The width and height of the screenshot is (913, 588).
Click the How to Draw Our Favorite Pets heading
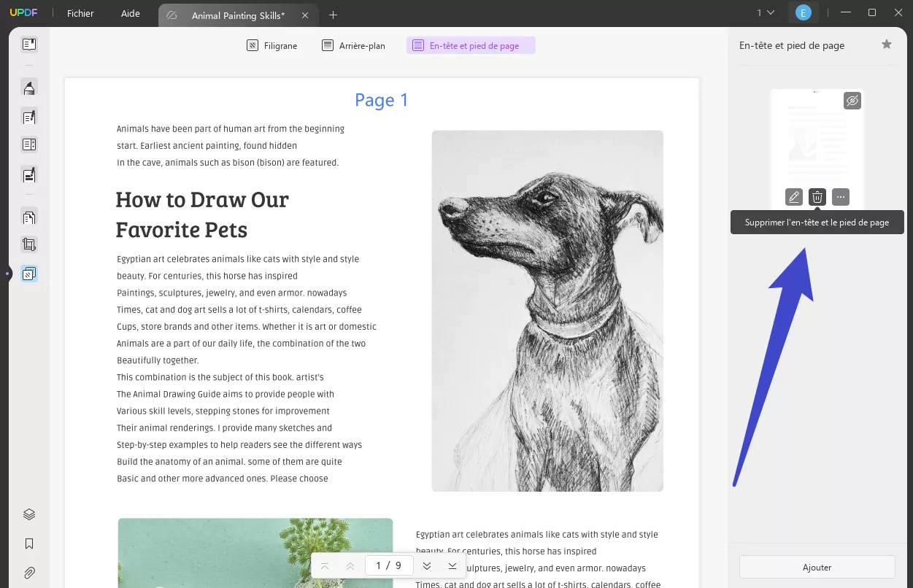tap(202, 214)
